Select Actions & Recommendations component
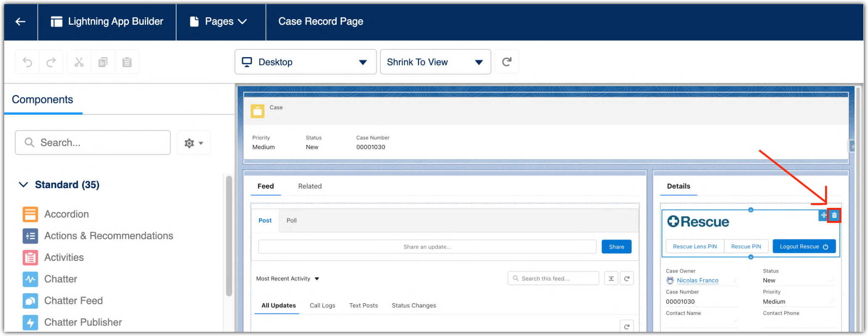This screenshot has height=336, width=868. [98, 236]
